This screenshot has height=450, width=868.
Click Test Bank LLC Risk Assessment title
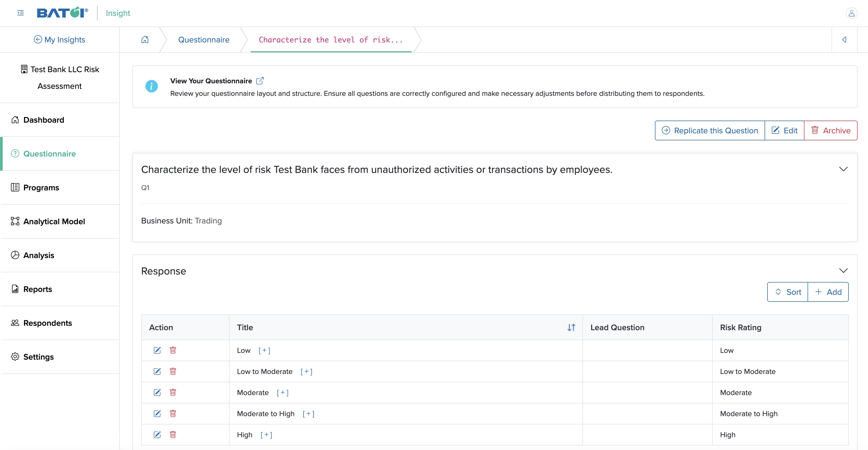pyautogui.click(x=60, y=77)
